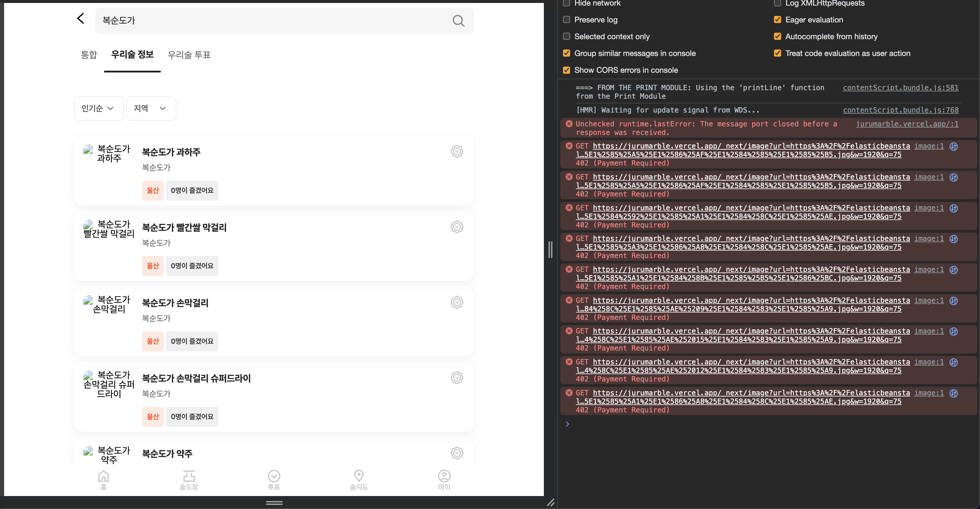The image size is (980, 509).
Task: Click the DevTools panel divider handle
Action: [550, 250]
